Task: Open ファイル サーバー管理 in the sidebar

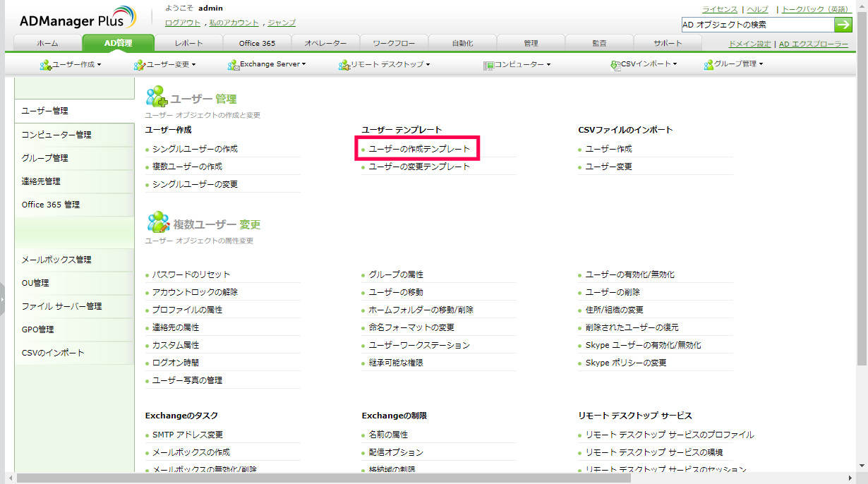Action: tap(74, 306)
